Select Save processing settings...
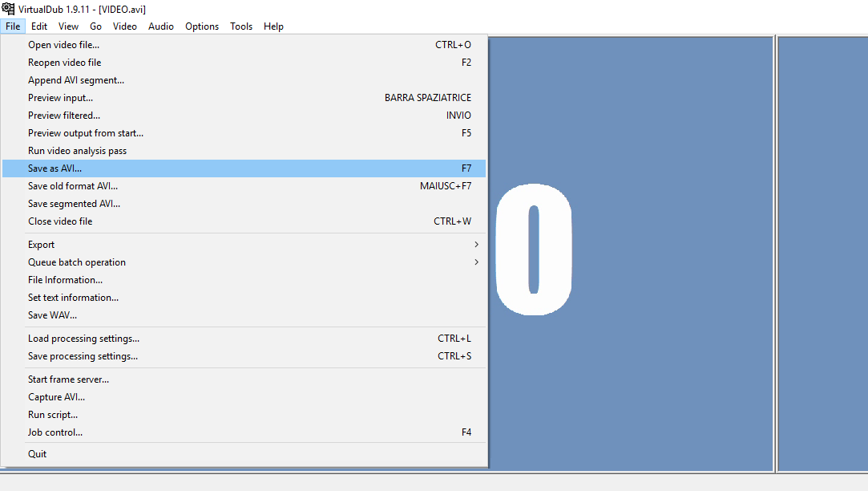Image resolution: width=868 pixels, height=491 pixels. coord(244,357)
